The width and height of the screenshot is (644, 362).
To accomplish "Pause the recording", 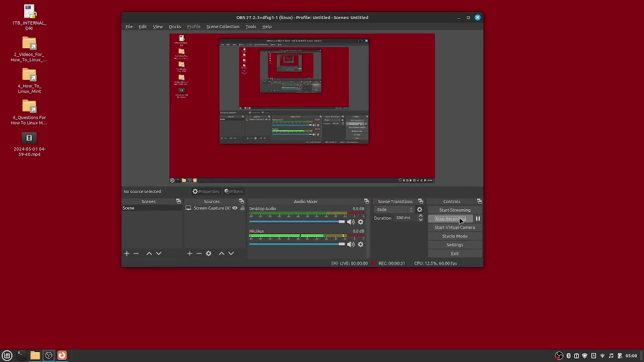I will coord(478,219).
